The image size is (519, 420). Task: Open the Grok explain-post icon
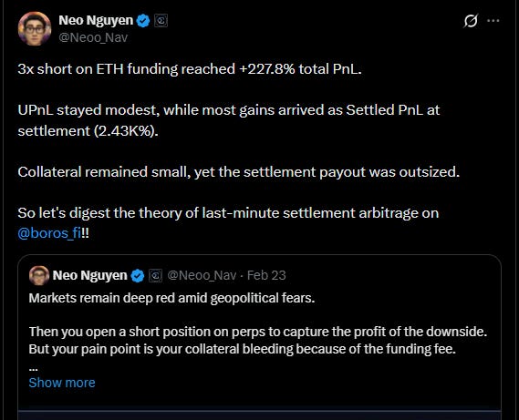click(471, 21)
